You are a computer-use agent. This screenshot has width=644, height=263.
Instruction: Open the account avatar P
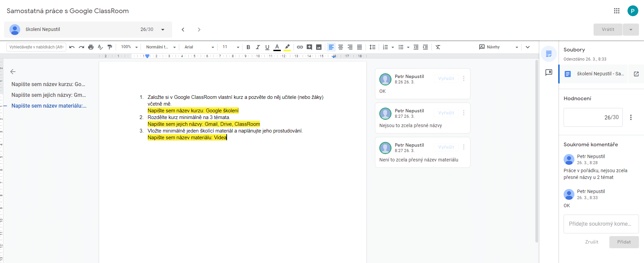pos(633,11)
